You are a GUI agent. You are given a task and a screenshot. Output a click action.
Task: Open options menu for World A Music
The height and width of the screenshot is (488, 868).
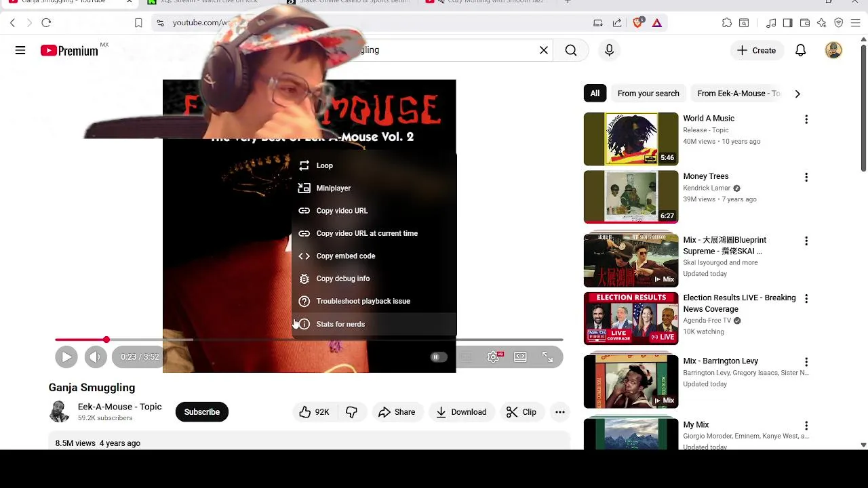[x=806, y=119]
